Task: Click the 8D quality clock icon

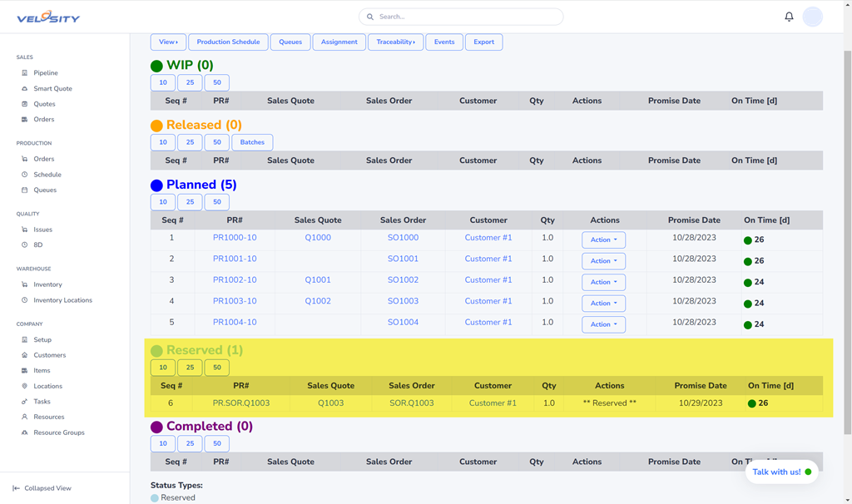Action: pyautogui.click(x=24, y=245)
